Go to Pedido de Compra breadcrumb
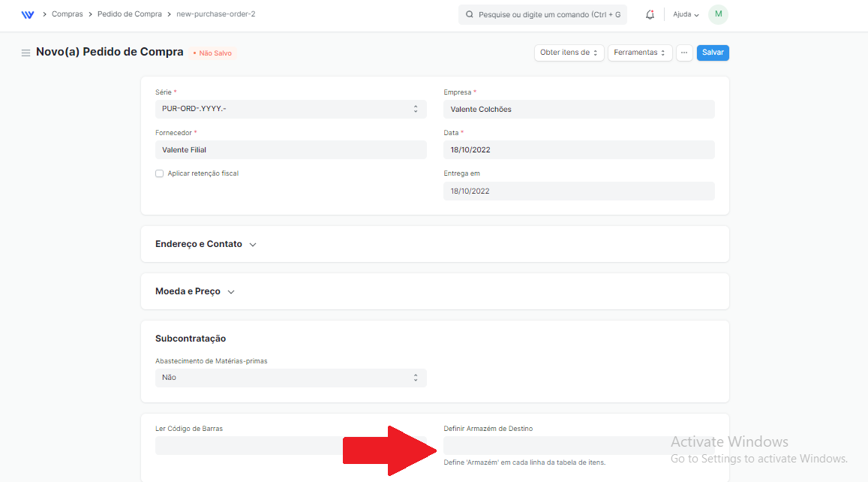This screenshot has height=482, width=868. [130, 14]
